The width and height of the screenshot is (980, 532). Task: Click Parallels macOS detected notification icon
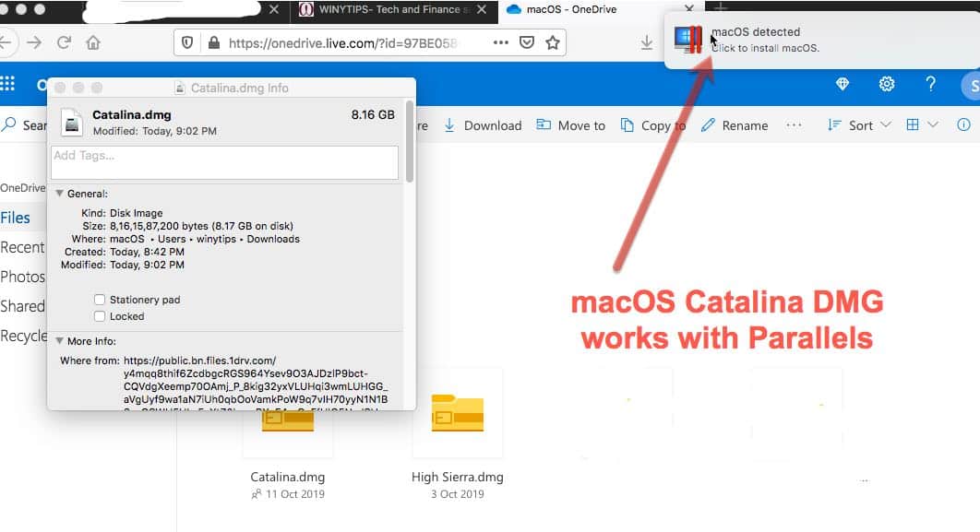tap(688, 40)
